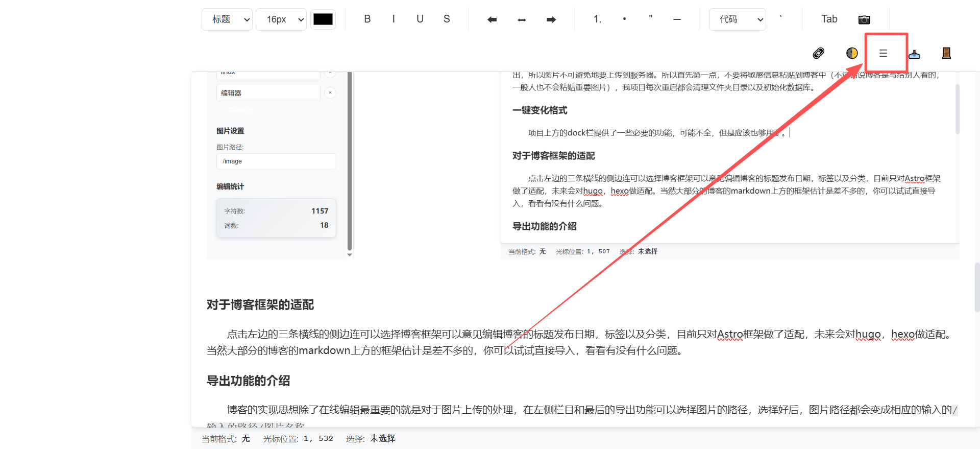Toggle bold formatting

(367, 19)
